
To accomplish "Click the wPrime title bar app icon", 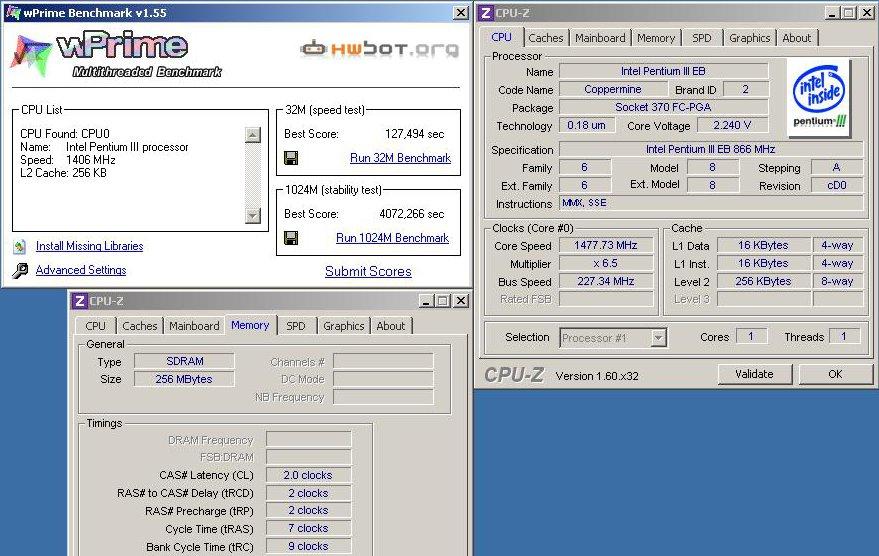I will (x=12, y=12).
